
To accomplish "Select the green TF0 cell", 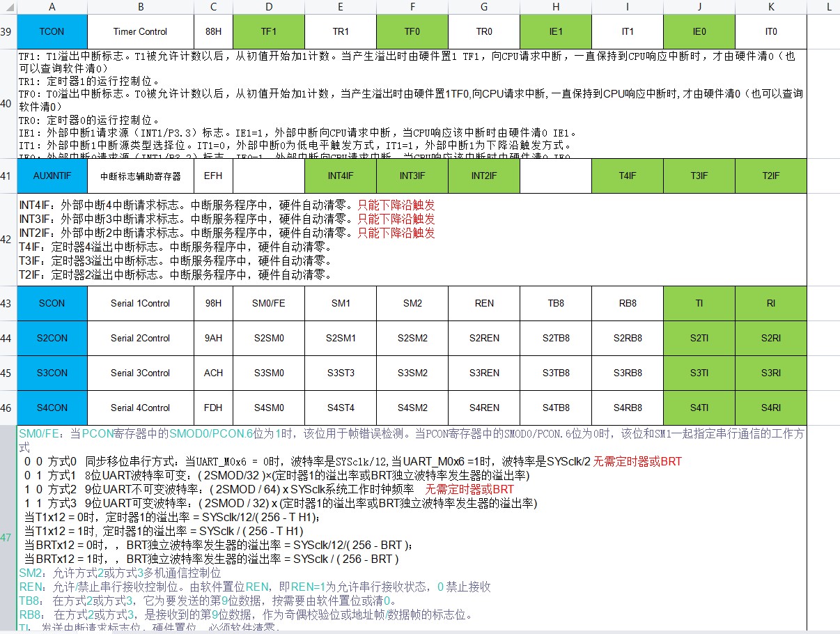I will pyautogui.click(x=412, y=31).
